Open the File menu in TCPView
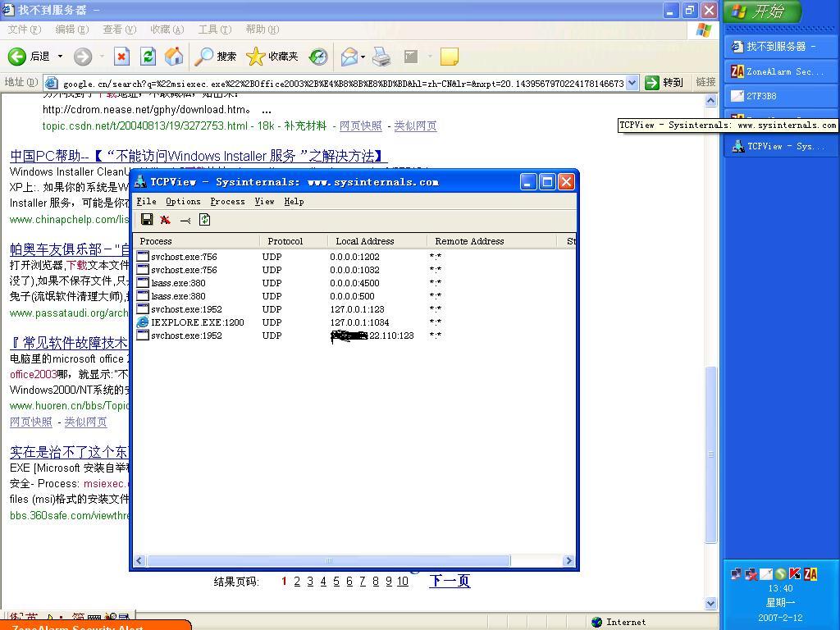 coord(146,202)
